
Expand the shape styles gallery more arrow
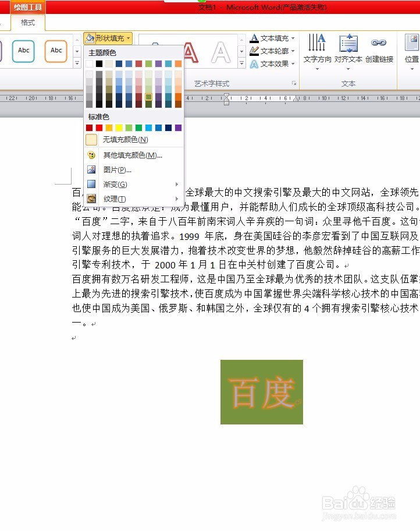tap(77, 63)
